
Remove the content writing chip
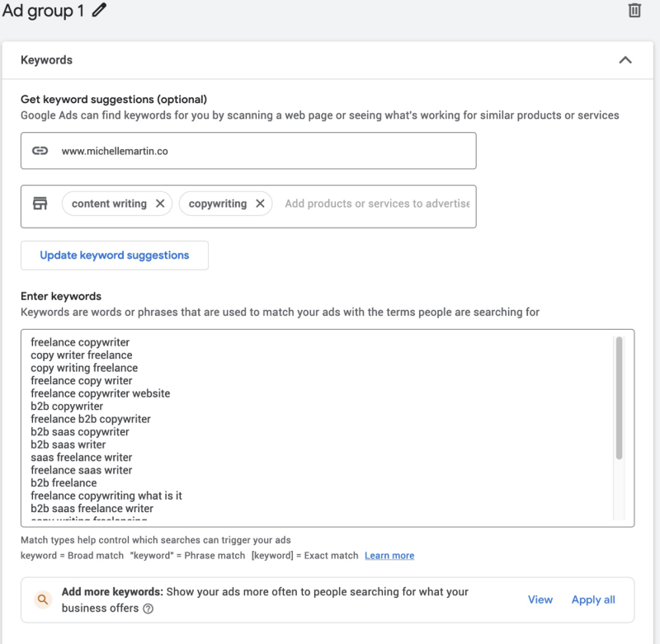click(x=160, y=204)
